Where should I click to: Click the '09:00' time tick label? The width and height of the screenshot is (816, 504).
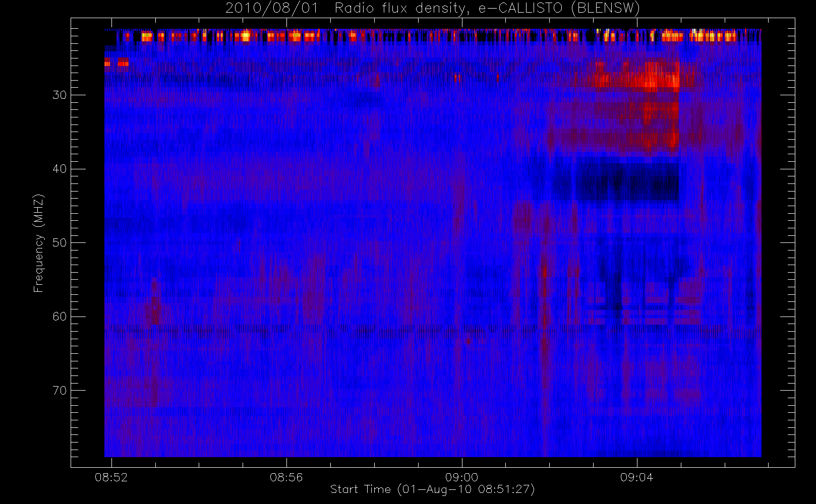click(461, 477)
